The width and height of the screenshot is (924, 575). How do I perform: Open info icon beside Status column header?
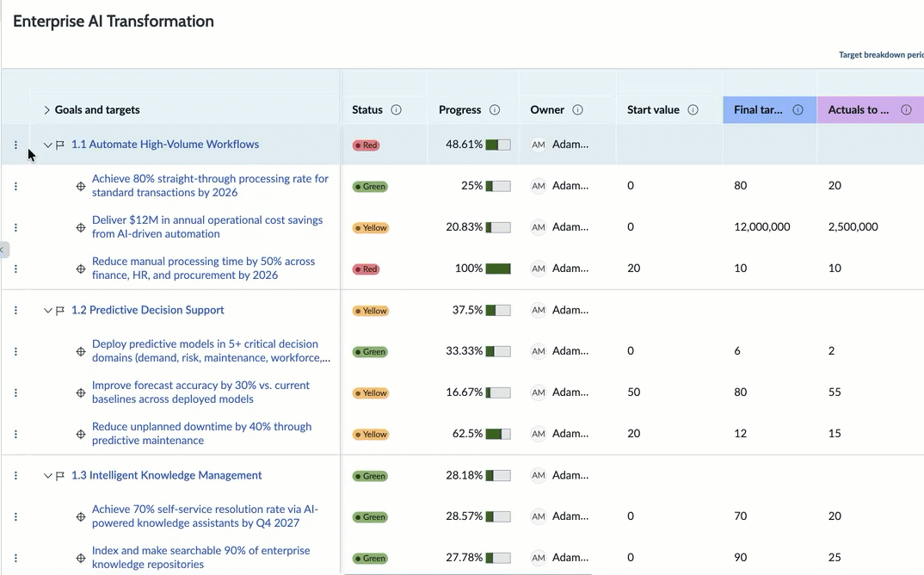click(396, 109)
